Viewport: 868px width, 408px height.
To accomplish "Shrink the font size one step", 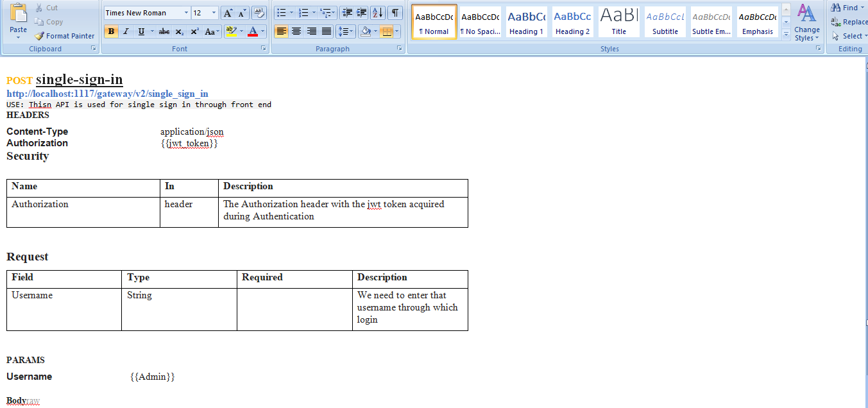I will coord(242,13).
